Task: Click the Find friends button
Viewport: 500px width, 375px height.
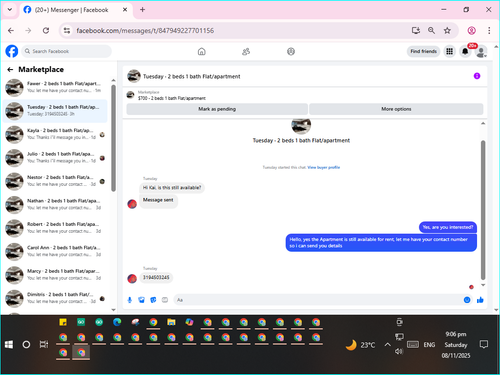Action: tap(423, 51)
